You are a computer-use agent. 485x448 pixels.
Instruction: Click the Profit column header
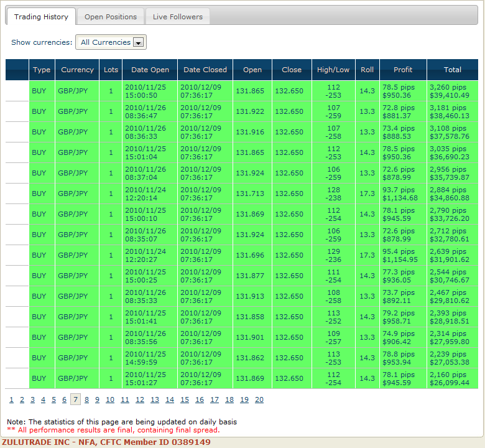click(x=403, y=70)
